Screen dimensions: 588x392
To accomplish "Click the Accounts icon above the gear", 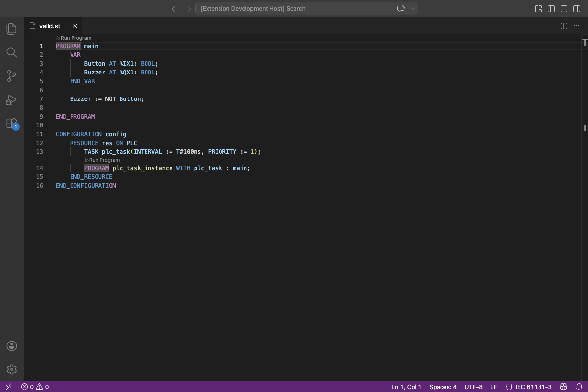I will 12,346.
